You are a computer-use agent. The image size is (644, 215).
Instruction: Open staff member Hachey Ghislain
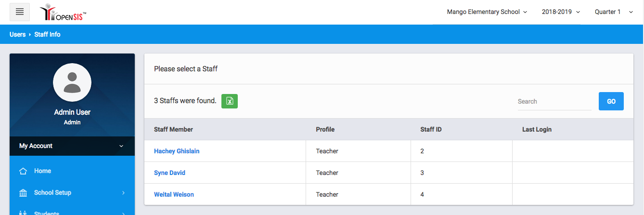pos(177,151)
